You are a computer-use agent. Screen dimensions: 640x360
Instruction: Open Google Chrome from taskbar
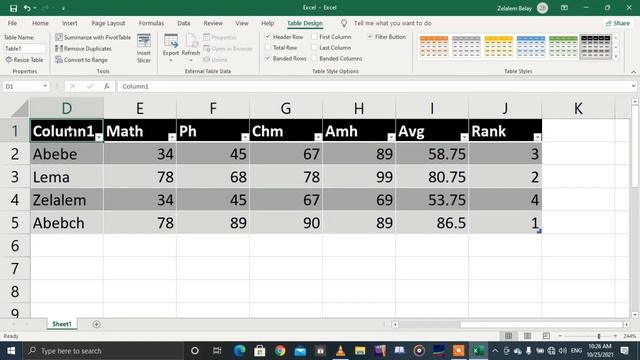[280, 351]
